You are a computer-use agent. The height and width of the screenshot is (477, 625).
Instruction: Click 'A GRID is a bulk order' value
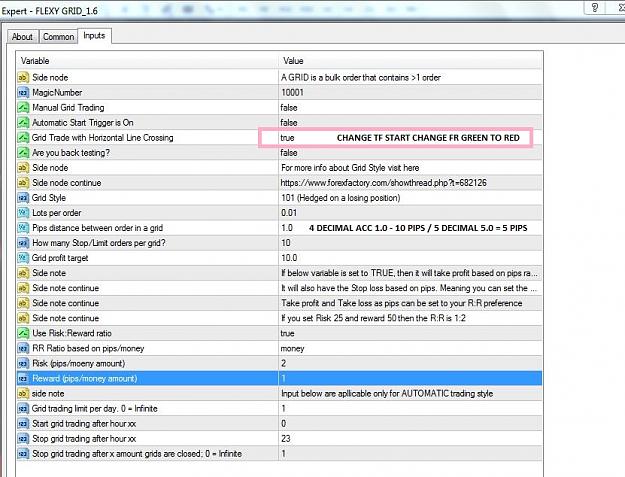361,77
